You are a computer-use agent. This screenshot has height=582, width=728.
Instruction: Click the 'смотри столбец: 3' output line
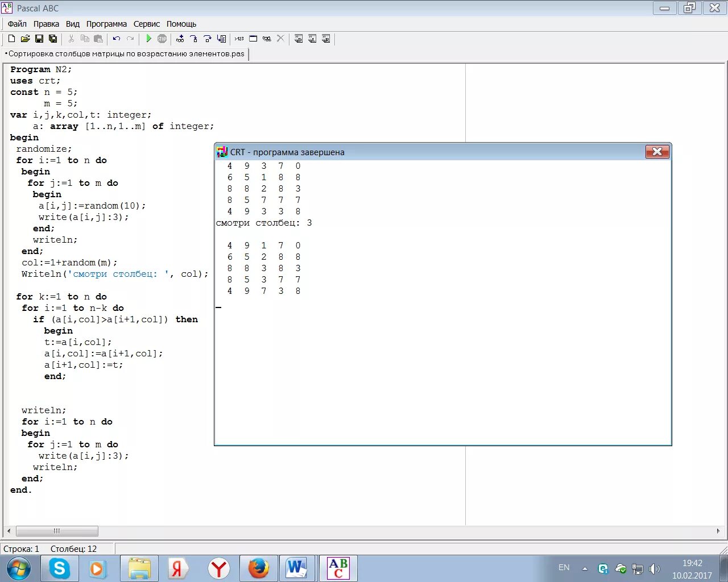click(264, 223)
